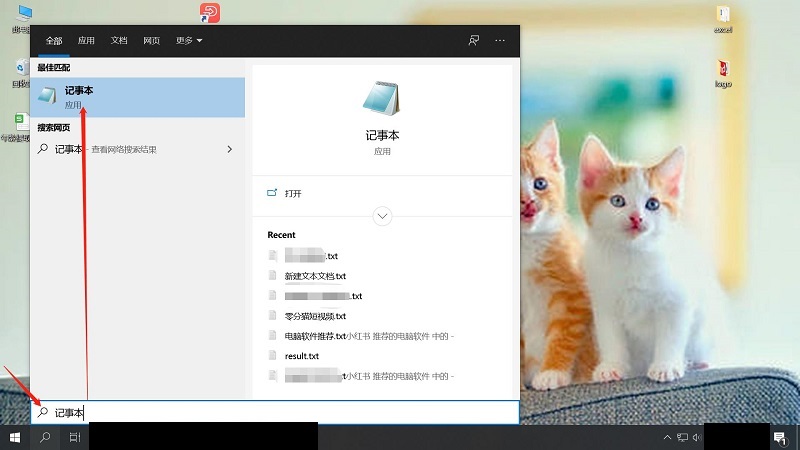Click the file icon beside 电脑软件推荐.txt

[x=272, y=336]
